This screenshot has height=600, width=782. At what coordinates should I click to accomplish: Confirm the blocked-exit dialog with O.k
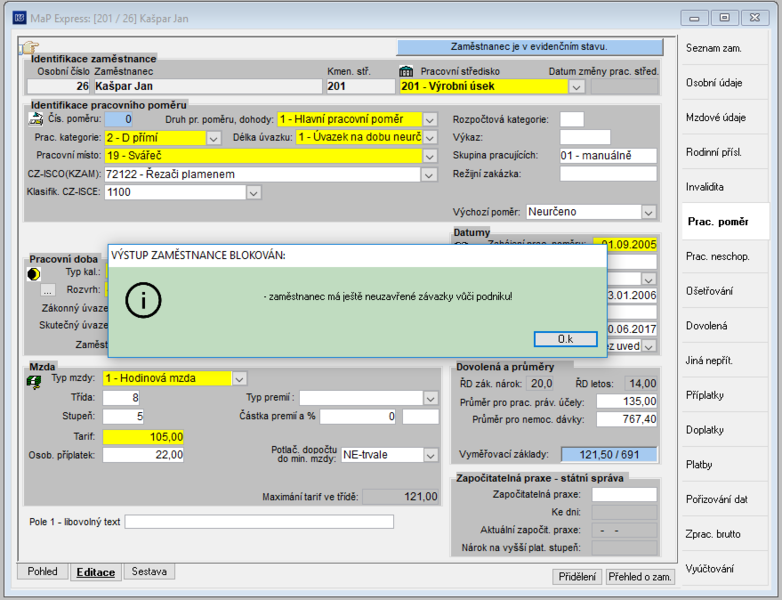566,339
